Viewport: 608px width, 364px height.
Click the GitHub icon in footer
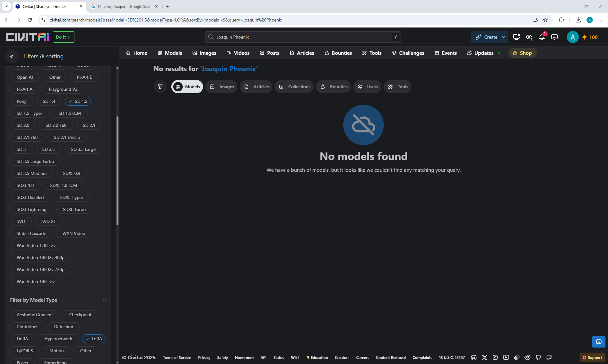538,357
